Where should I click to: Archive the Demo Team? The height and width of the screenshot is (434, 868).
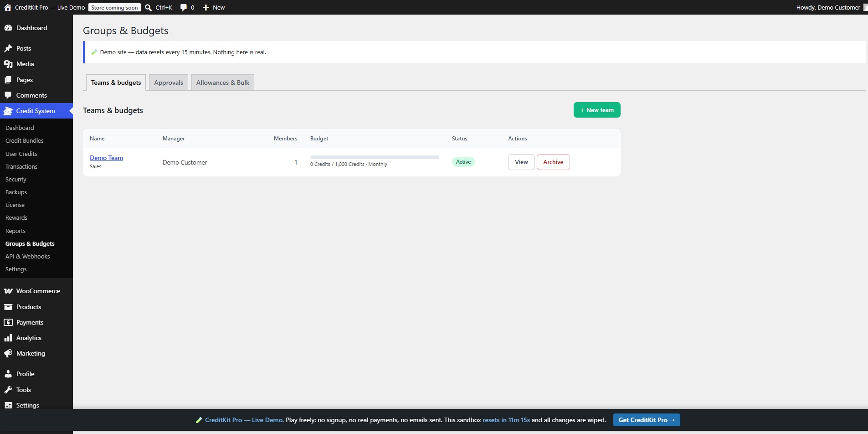[x=553, y=162]
